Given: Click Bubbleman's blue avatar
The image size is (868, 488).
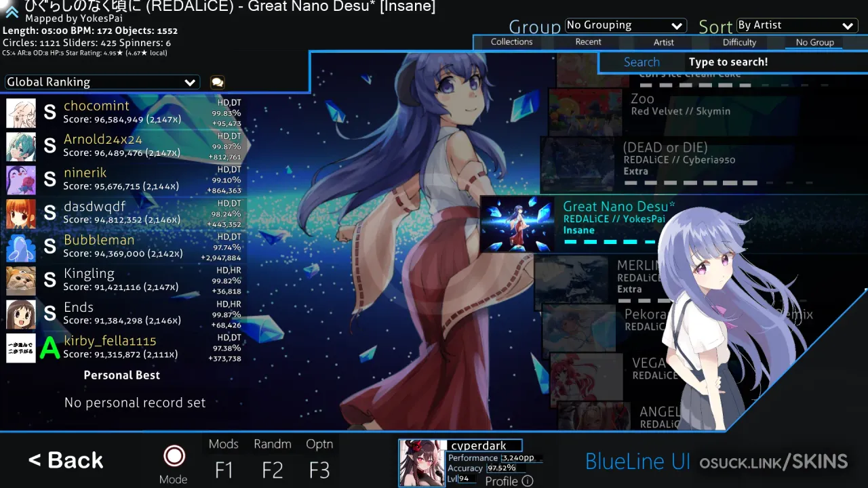Looking at the screenshot, I should point(21,247).
